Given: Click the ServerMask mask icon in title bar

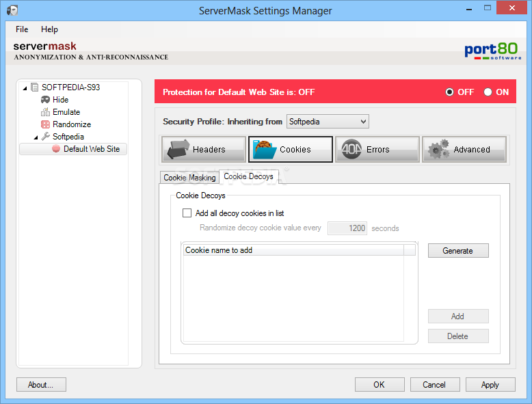Looking at the screenshot, I should coord(12,10).
